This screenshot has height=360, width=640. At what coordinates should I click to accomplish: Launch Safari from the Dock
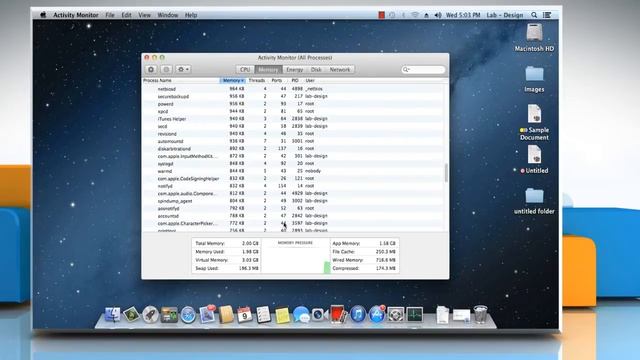click(188, 315)
